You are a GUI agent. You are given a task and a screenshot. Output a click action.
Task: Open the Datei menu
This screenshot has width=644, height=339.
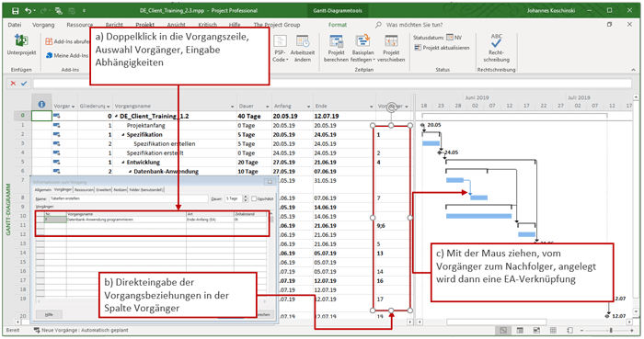15,25
